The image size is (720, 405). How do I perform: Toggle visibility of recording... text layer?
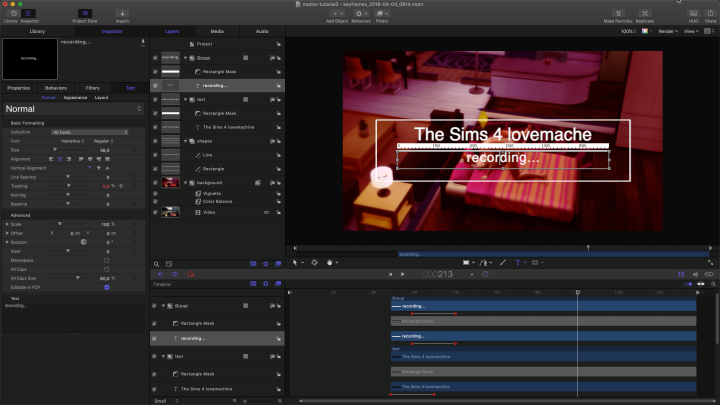155,86
